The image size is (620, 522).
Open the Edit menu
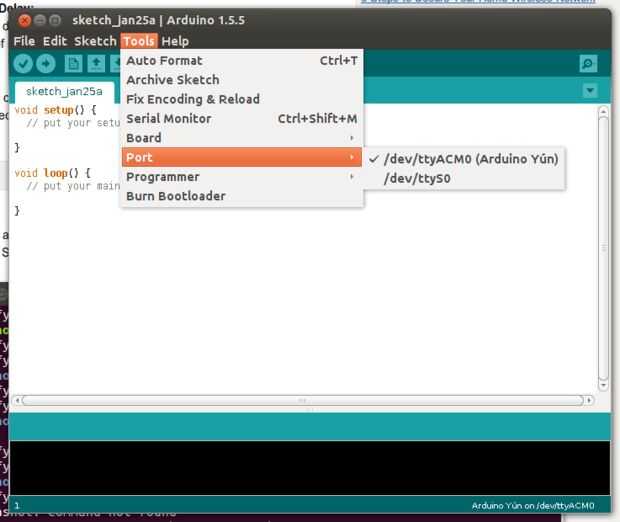coord(55,41)
